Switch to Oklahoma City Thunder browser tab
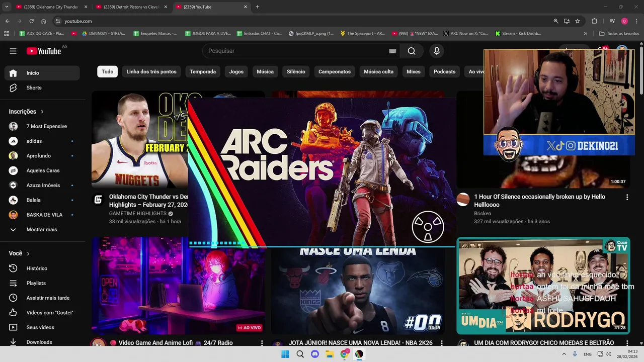This screenshot has height=362, width=644. coord(51,7)
